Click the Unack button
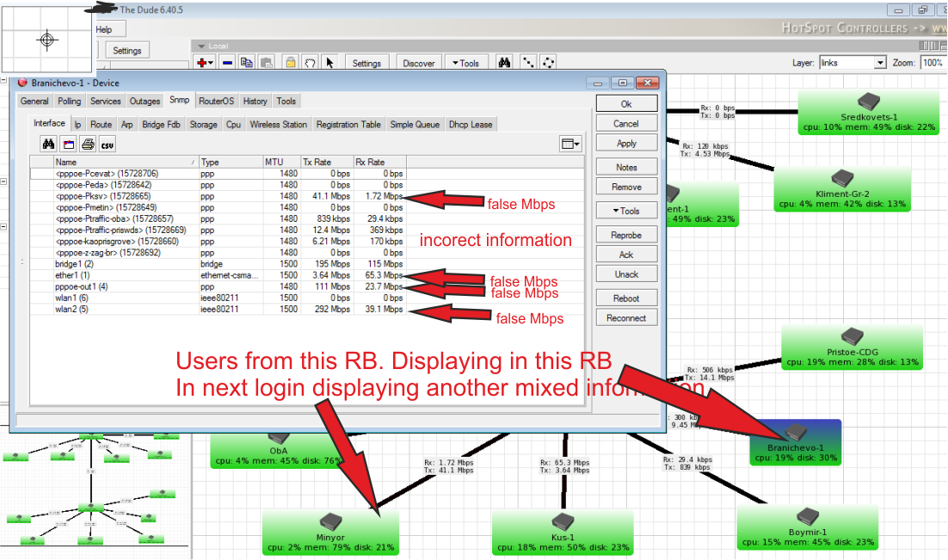This screenshot has height=560, width=948. point(626,274)
